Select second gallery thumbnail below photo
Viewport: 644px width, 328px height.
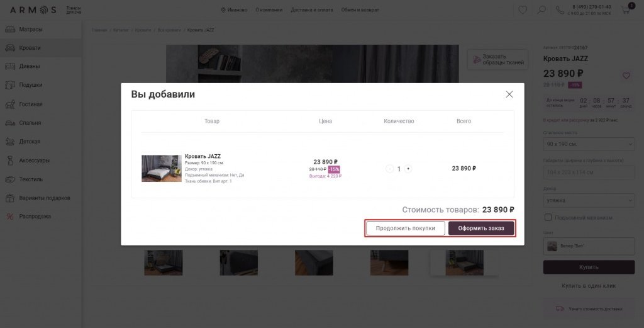pyautogui.click(x=238, y=263)
